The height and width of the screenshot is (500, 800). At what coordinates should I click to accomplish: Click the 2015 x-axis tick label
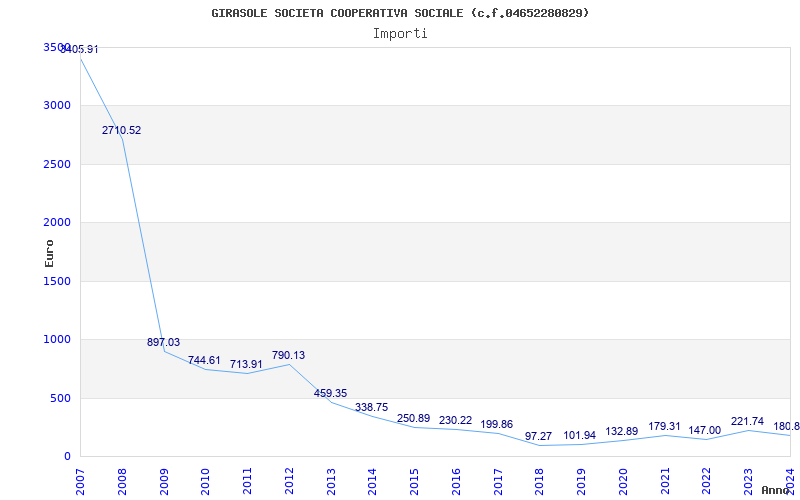[414, 482]
